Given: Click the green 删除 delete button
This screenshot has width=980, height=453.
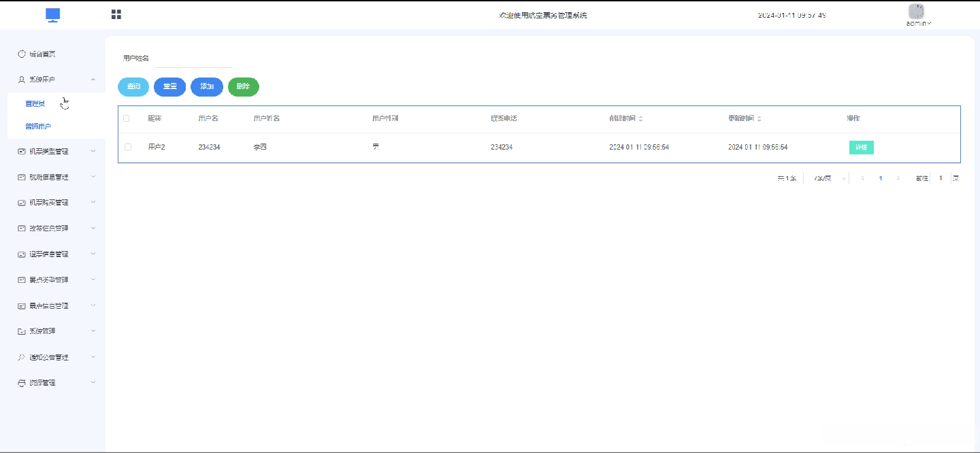Looking at the screenshot, I should point(243,86).
